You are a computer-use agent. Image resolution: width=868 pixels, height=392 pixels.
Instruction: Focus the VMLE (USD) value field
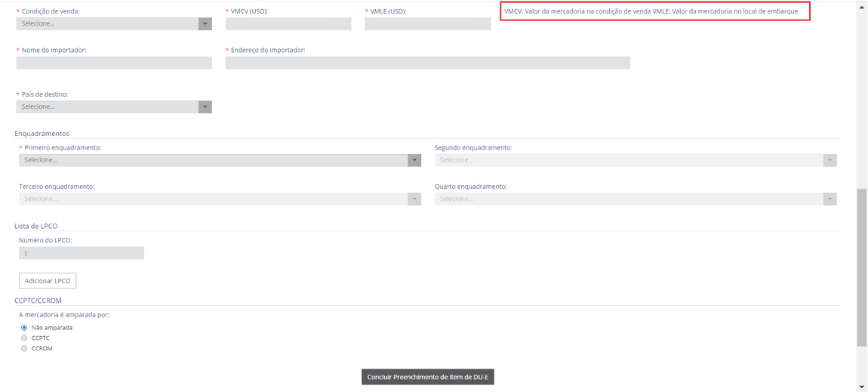[x=427, y=23]
